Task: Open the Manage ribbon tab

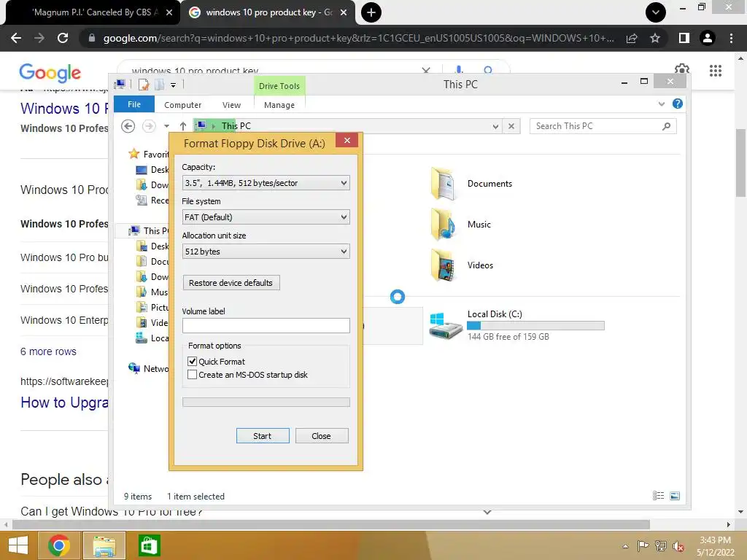Action: [x=279, y=105]
